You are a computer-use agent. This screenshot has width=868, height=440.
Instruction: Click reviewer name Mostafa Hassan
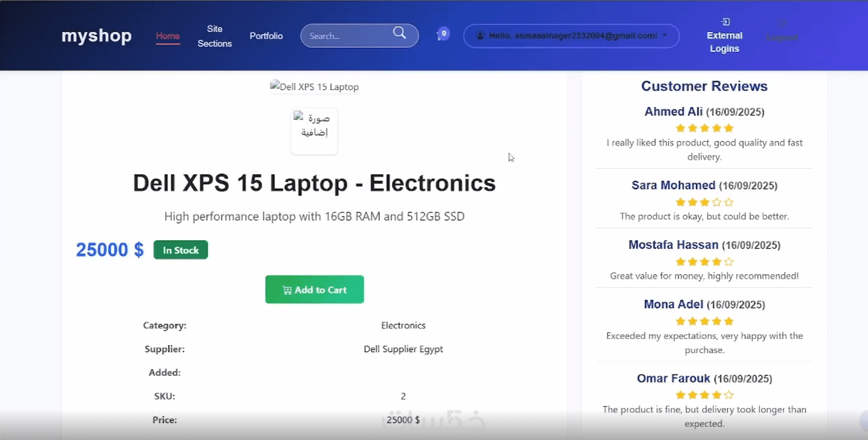click(673, 245)
